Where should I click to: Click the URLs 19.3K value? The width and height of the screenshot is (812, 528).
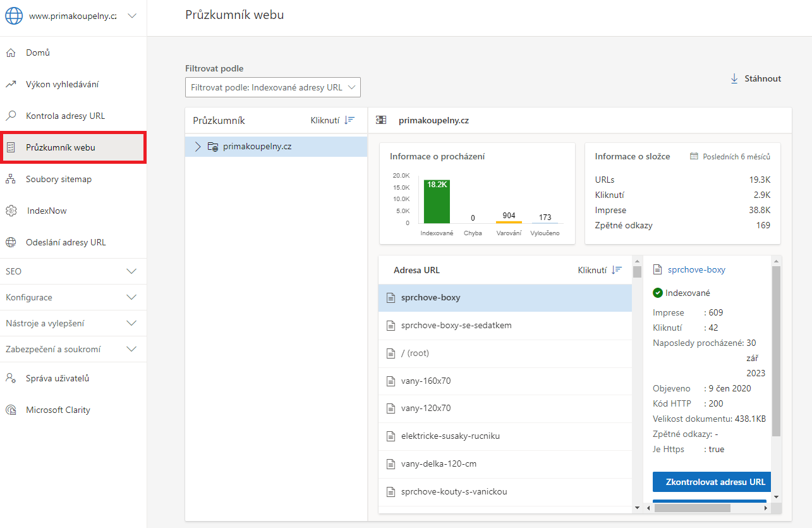(x=760, y=180)
